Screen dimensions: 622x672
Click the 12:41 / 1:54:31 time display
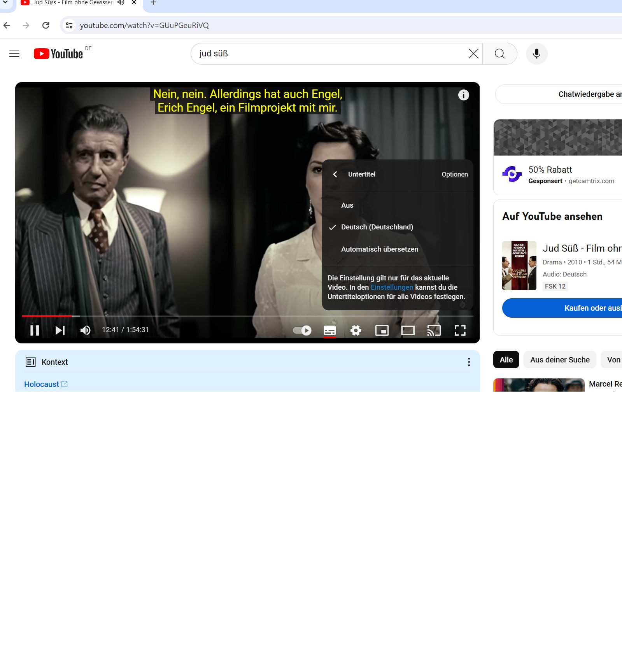pyautogui.click(x=125, y=330)
